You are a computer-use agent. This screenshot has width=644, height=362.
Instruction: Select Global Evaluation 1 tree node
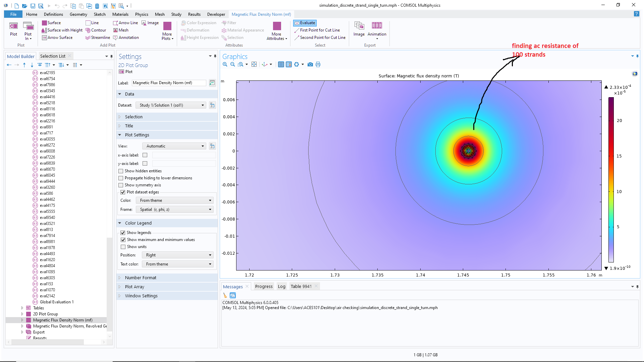tap(56, 302)
